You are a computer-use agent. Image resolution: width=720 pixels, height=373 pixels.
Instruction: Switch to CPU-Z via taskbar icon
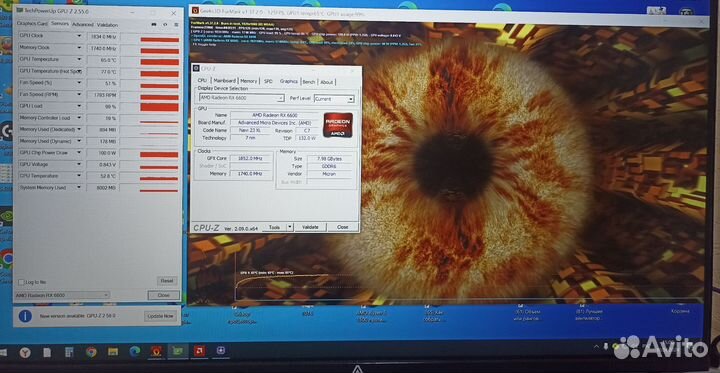[221, 351]
